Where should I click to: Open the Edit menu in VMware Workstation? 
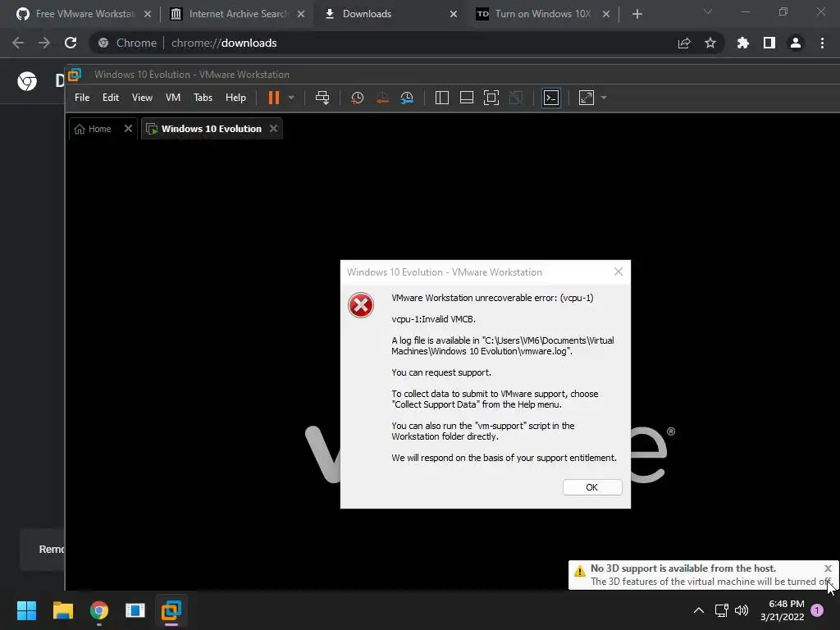[x=111, y=98]
